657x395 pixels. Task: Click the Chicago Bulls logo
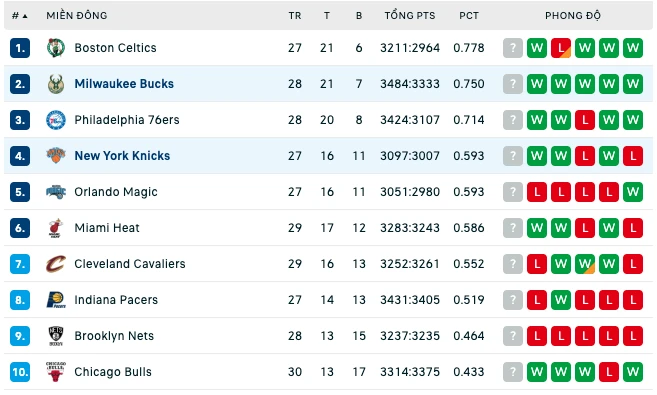(56, 372)
